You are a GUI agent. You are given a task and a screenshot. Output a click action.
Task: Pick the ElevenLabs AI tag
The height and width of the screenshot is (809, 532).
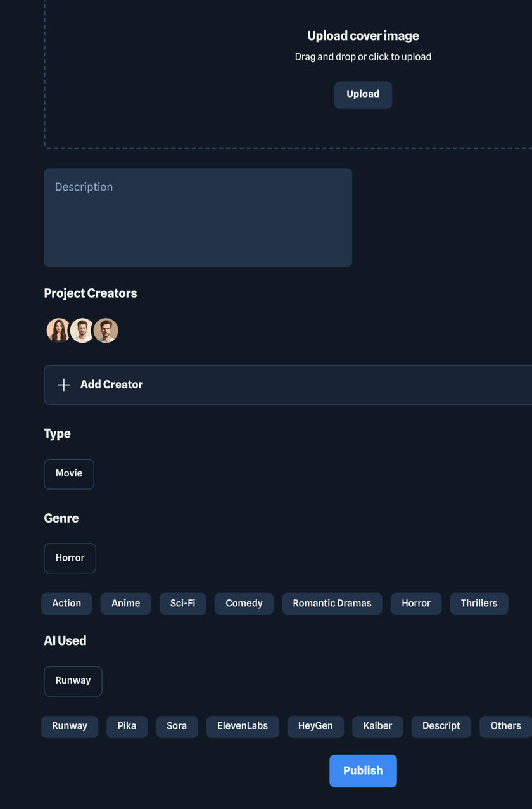243,726
